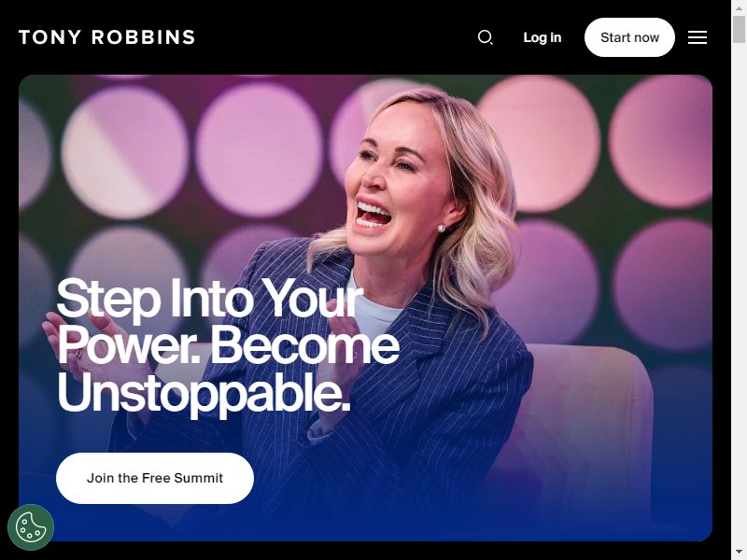
Task: Go home via the Tony Robbins logo
Action: 106,37
